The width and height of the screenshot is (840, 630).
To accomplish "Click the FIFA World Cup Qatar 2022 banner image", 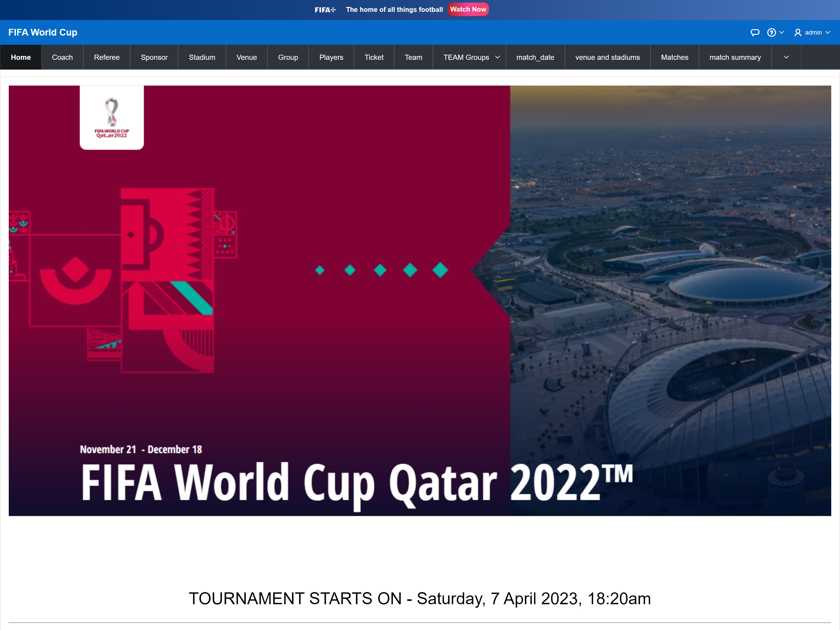I will pos(420,342).
